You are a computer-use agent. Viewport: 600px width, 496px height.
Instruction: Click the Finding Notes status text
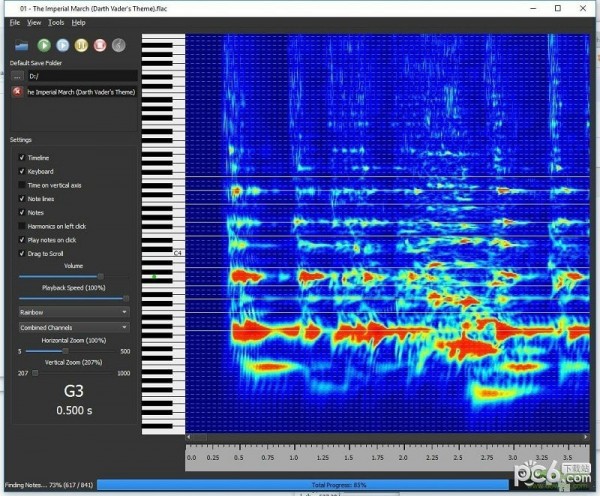coord(49,485)
